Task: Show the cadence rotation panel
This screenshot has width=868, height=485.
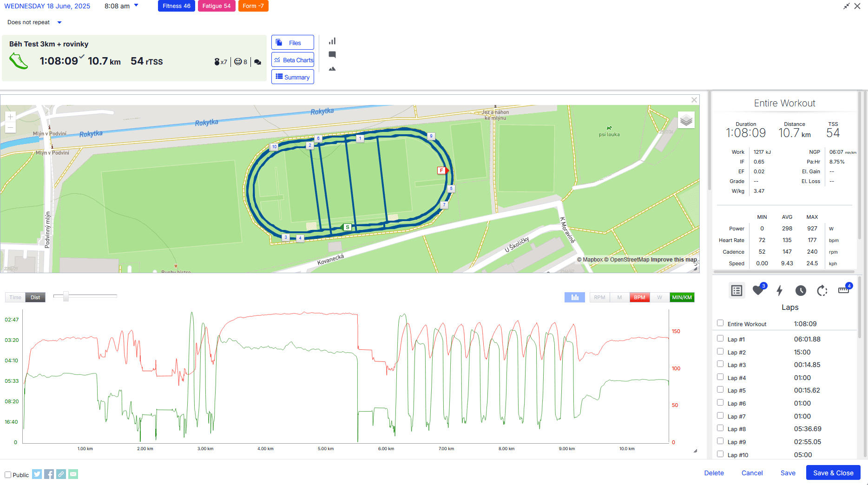Action: pyautogui.click(x=822, y=291)
